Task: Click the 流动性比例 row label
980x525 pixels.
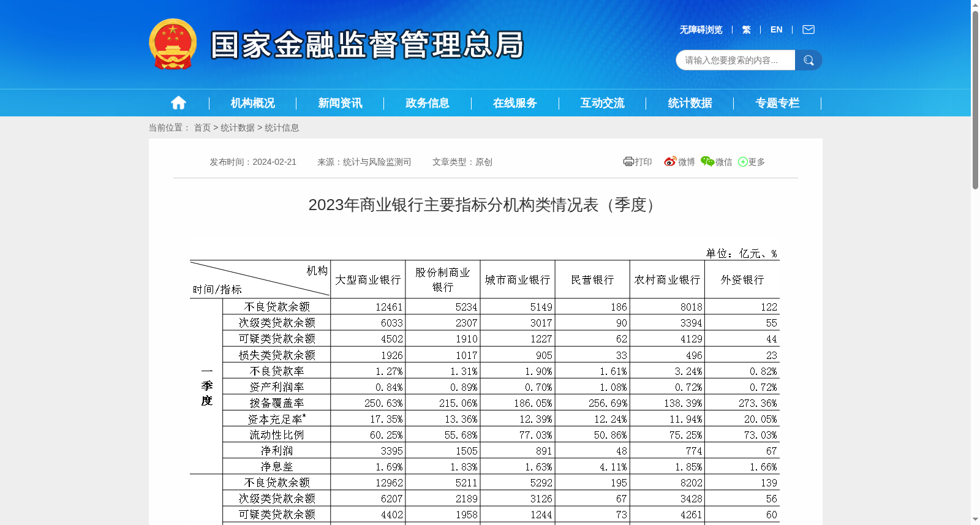Action: point(277,435)
